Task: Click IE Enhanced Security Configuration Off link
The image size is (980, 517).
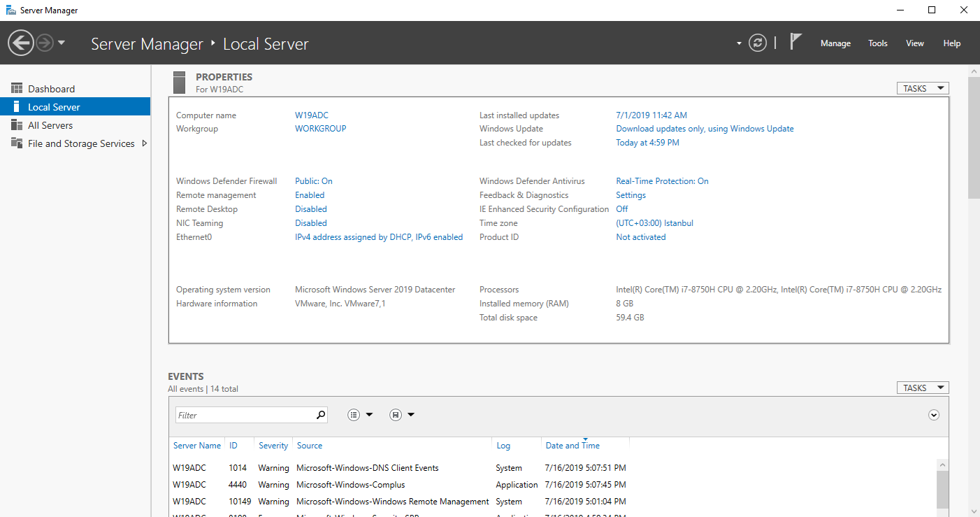Action: 622,209
